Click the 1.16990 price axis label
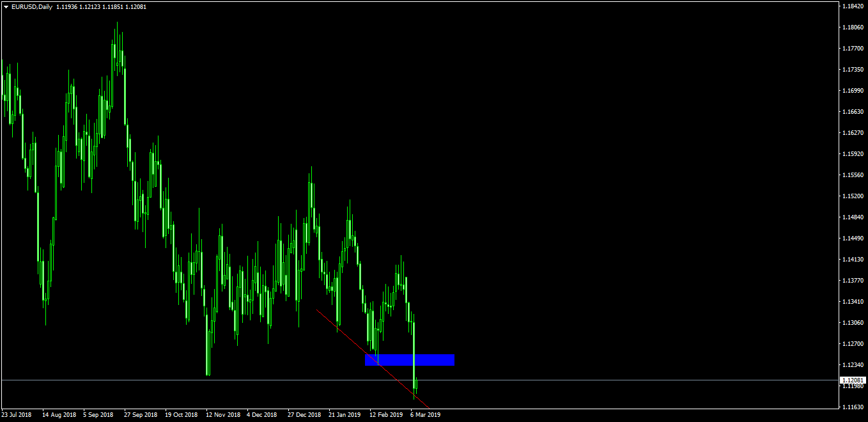This screenshot has height=422, width=868. [854, 90]
